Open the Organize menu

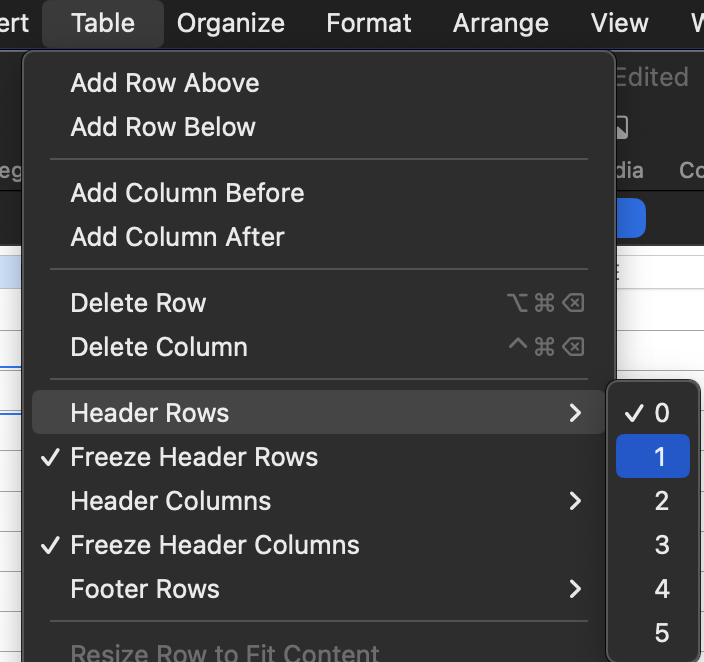pos(230,23)
